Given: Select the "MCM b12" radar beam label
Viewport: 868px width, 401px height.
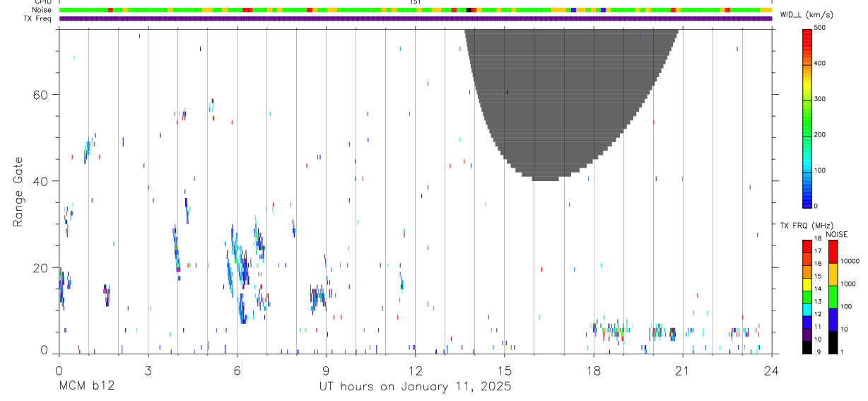Looking at the screenshot, I should click(x=87, y=387).
